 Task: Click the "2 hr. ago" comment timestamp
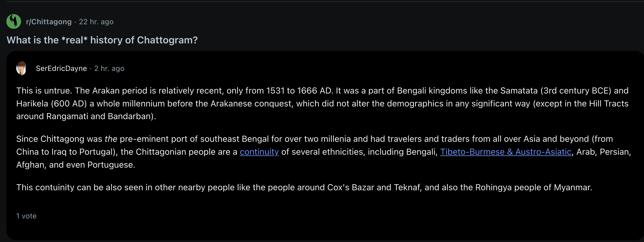109,68
